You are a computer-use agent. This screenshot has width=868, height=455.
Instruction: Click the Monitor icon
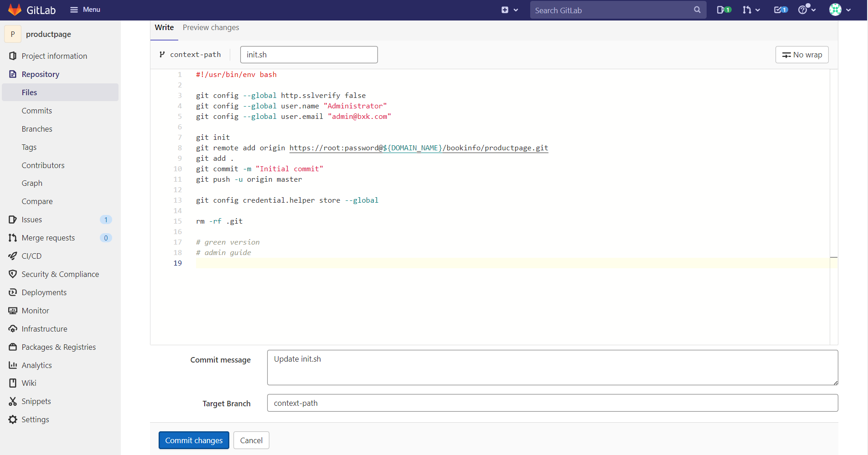click(13, 311)
